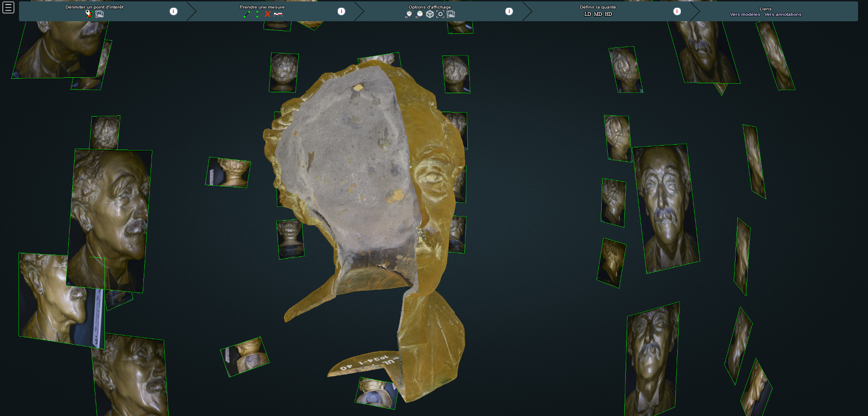Toggle photo visibility in Options d'affichage
This screenshot has height=416, width=868.
tap(451, 14)
